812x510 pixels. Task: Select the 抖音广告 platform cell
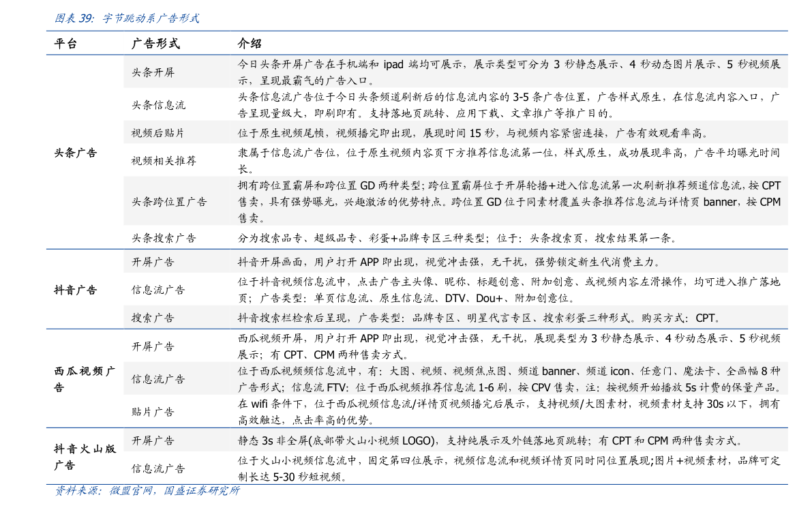[76, 290]
